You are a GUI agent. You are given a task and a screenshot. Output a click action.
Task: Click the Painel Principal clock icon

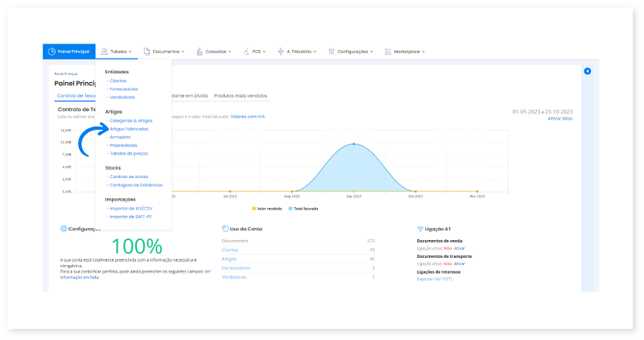pos(52,52)
